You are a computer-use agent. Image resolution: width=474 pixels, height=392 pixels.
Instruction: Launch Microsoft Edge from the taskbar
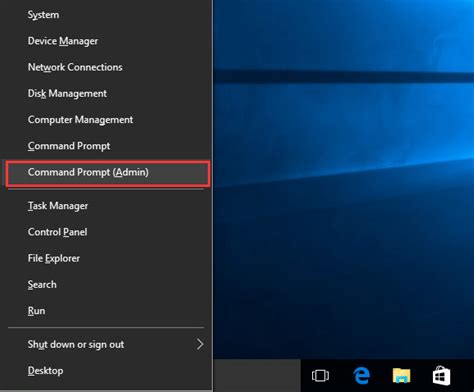tap(361, 375)
